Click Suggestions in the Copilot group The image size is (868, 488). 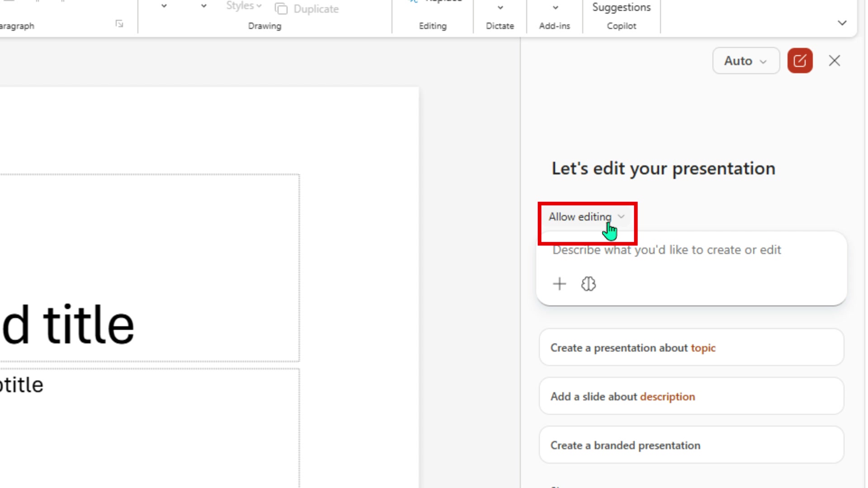[x=621, y=7]
